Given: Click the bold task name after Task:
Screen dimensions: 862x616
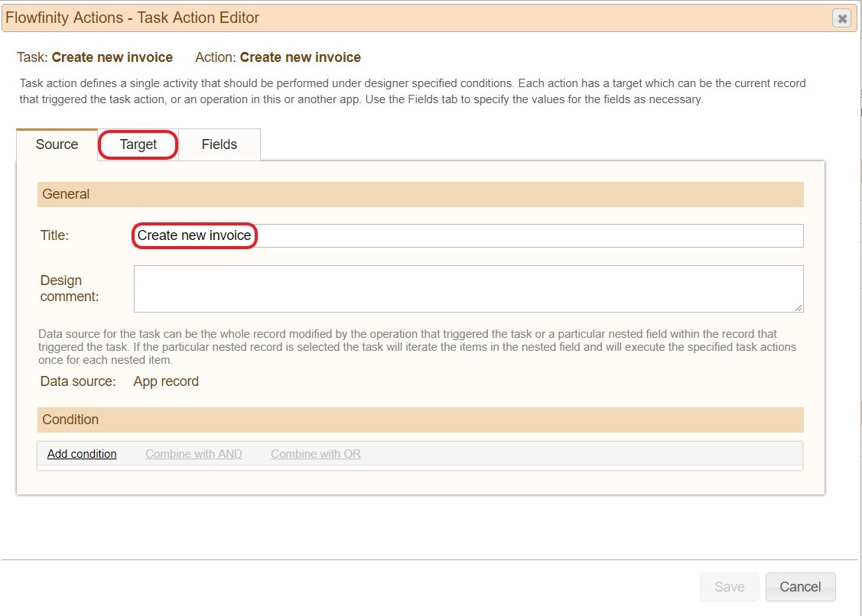Looking at the screenshot, I should (x=112, y=57).
